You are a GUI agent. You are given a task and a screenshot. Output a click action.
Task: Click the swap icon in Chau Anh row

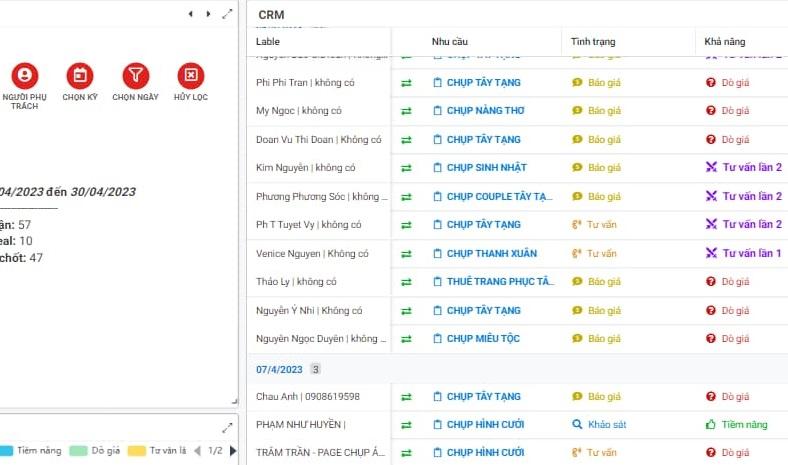pyautogui.click(x=406, y=397)
